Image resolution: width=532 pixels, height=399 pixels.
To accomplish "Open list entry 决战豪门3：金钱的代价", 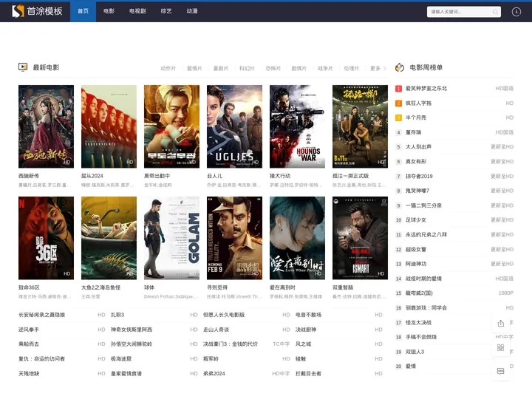I will 231,344.
